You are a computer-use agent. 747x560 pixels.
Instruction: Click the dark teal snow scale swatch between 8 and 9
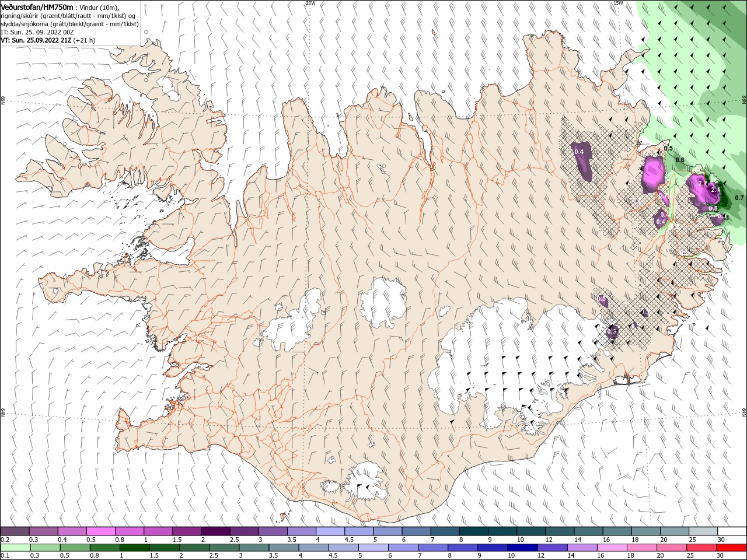pos(473,531)
